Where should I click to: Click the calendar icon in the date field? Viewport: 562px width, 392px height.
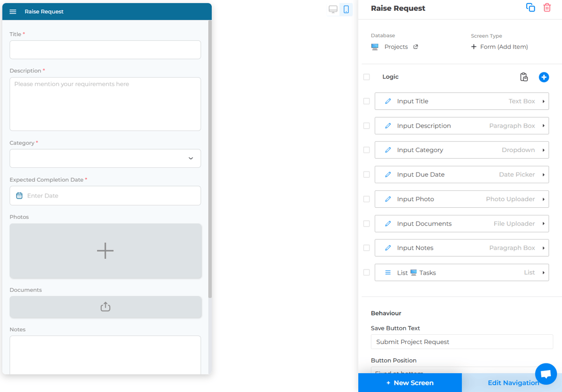pos(19,195)
